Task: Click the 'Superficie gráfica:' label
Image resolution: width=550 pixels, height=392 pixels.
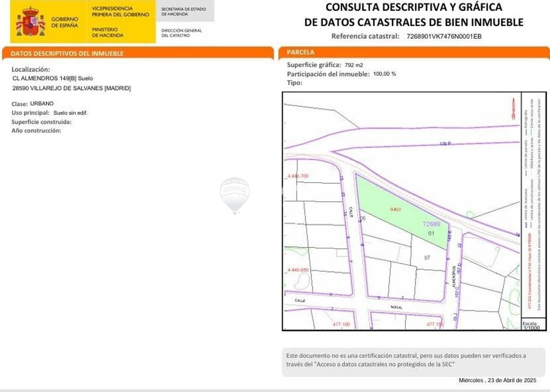Action: coord(314,65)
